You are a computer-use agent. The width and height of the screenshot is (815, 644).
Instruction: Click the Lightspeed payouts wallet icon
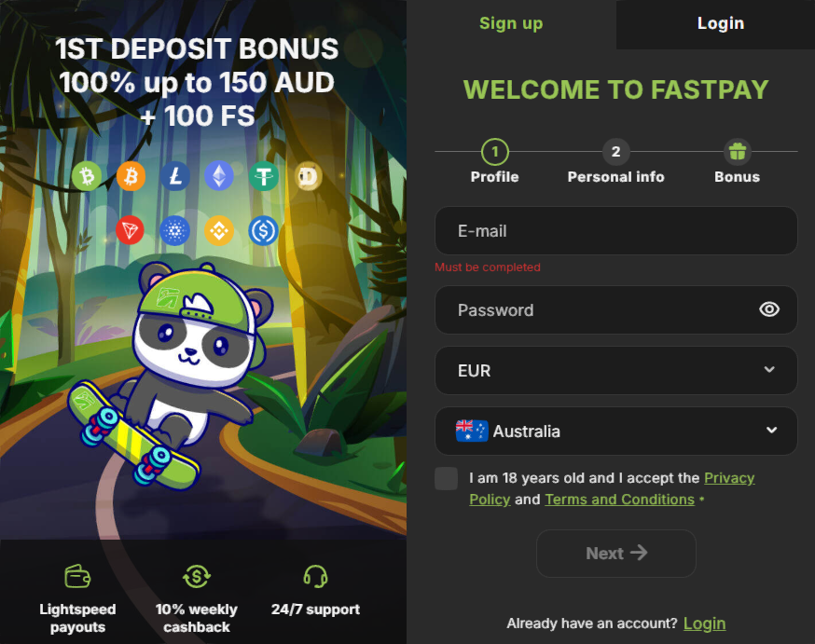tap(77, 577)
